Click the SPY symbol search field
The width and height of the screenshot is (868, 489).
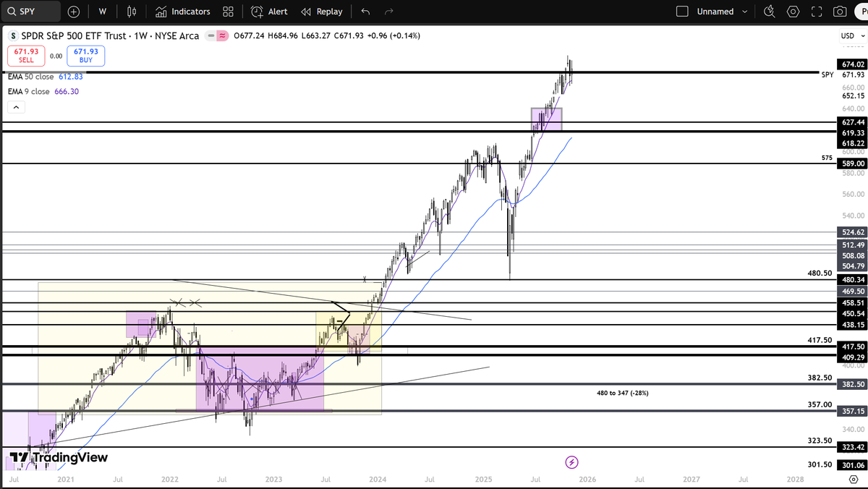(x=29, y=12)
